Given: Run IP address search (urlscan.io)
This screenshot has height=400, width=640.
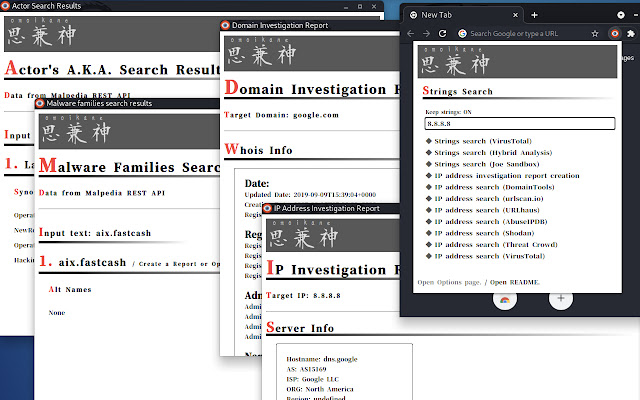Looking at the screenshot, I should (x=489, y=198).
